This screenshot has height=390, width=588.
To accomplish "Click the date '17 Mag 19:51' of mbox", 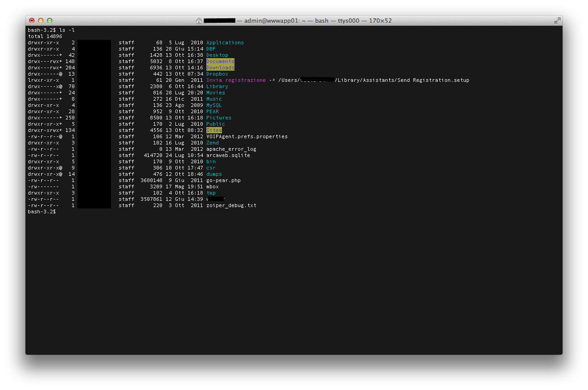I will pos(184,187).
